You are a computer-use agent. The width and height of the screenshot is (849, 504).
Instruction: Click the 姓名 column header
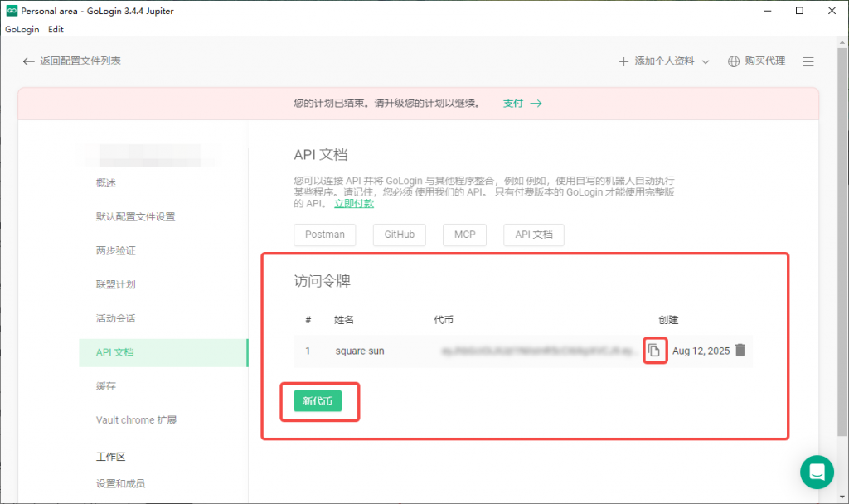tap(344, 320)
